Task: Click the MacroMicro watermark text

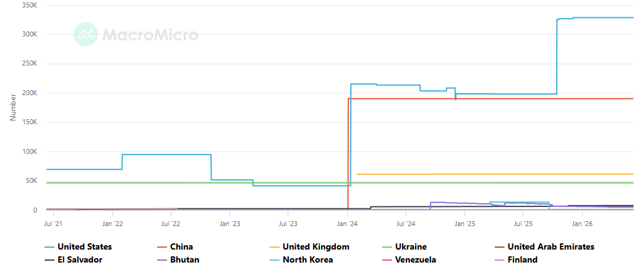Action: (x=150, y=35)
